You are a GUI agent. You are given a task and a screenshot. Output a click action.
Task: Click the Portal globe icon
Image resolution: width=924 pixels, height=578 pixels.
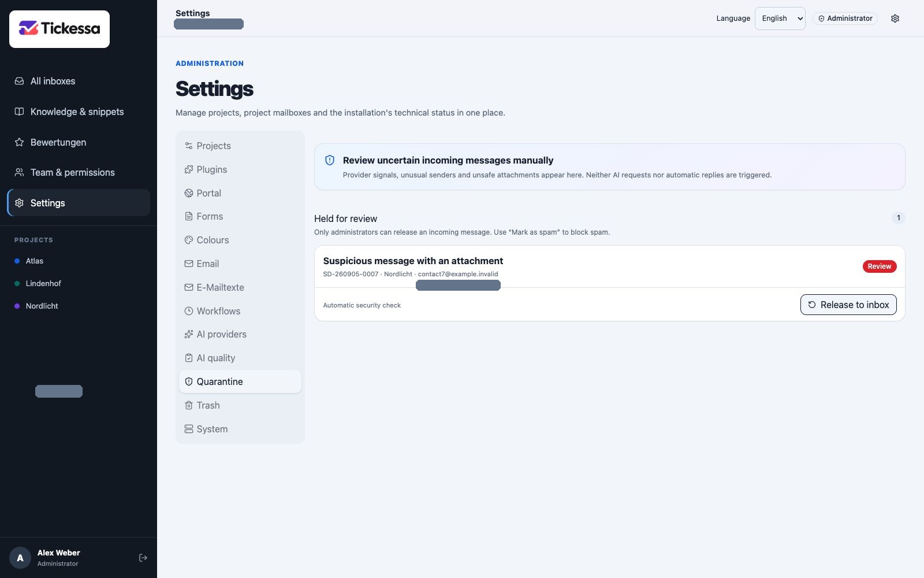[x=189, y=193]
